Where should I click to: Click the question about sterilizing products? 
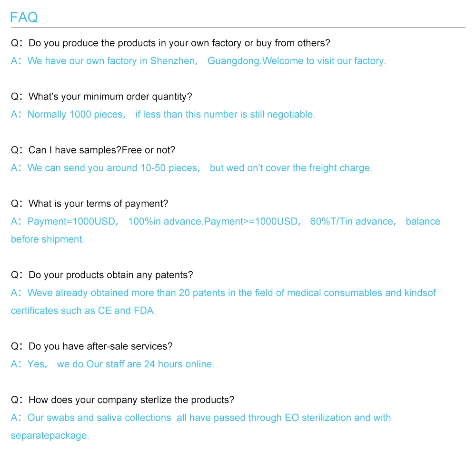[x=123, y=400]
